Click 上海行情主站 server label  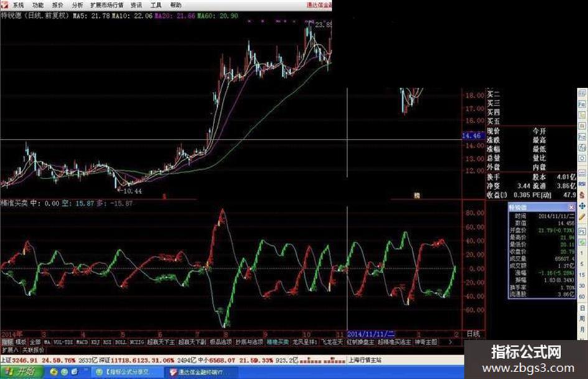pyautogui.click(x=365, y=360)
